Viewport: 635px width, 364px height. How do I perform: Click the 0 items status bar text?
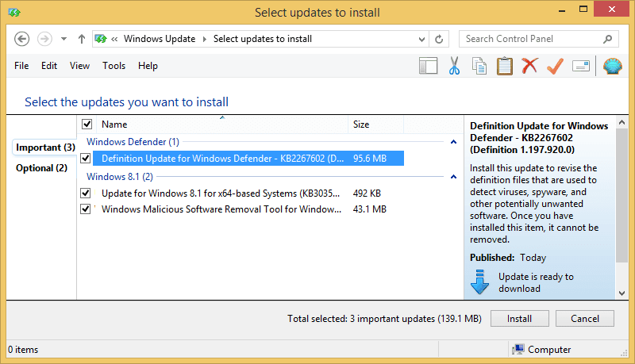click(x=23, y=350)
